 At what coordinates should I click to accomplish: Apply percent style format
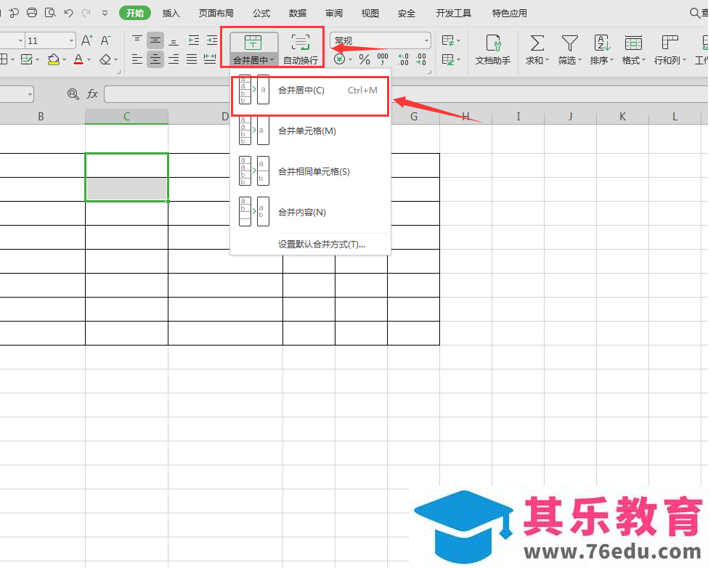[364, 59]
